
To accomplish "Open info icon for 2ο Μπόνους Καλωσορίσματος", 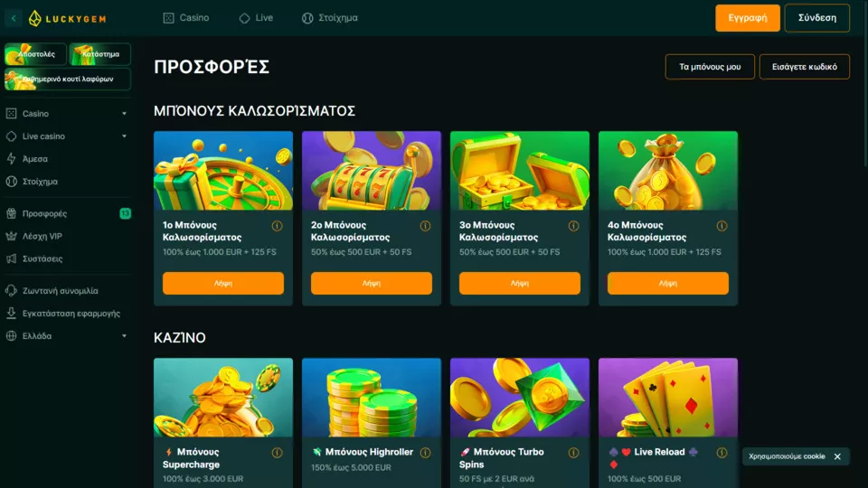I will pyautogui.click(x=425, y=226).
